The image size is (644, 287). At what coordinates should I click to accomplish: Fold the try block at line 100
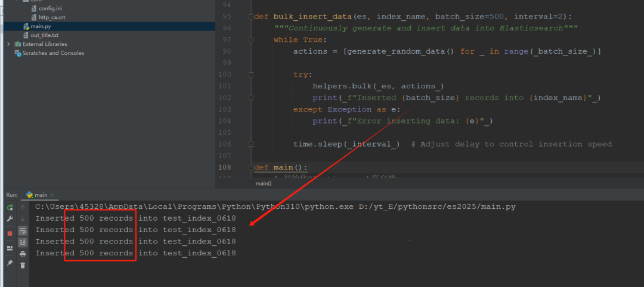click(251, 75)
